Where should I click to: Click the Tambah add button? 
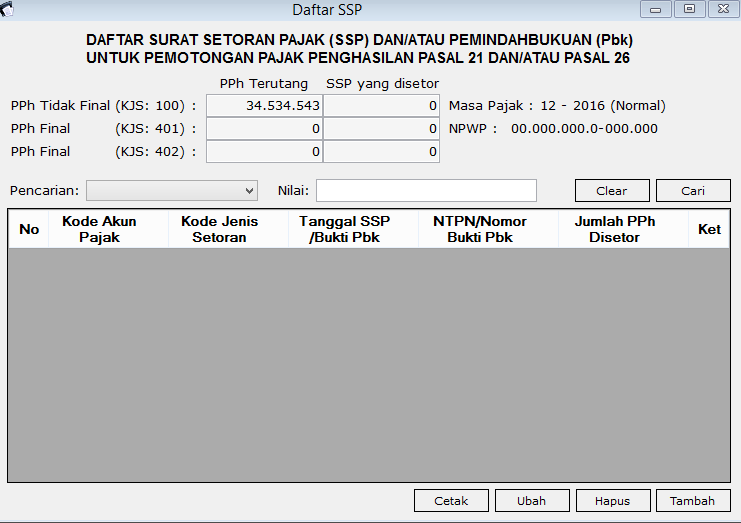click(693, 501)
